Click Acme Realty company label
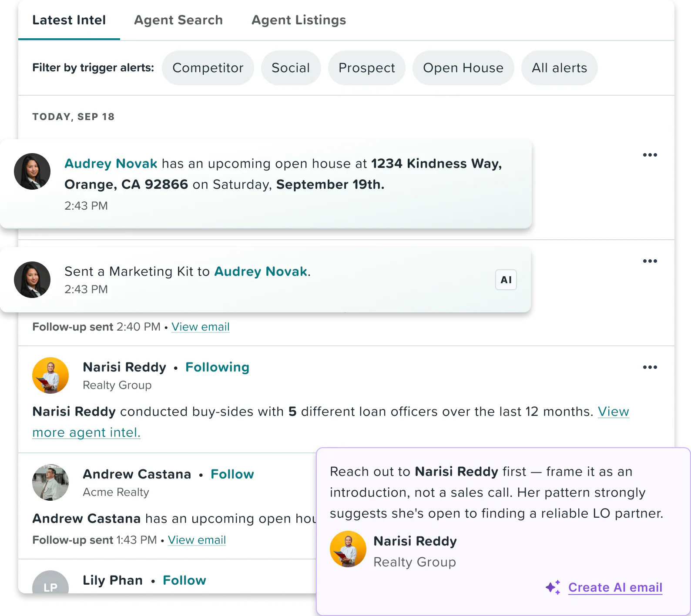This screenshot has width=691, height=616. [116, 492]
